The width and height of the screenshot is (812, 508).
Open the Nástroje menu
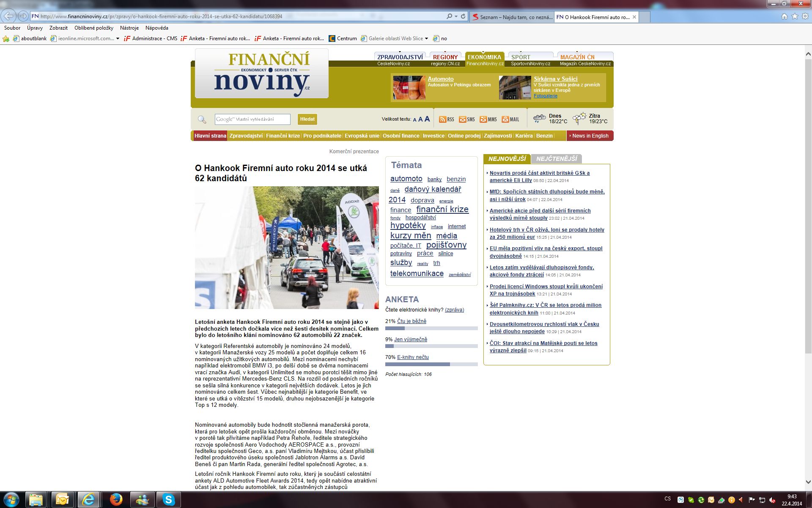point(129,28)
